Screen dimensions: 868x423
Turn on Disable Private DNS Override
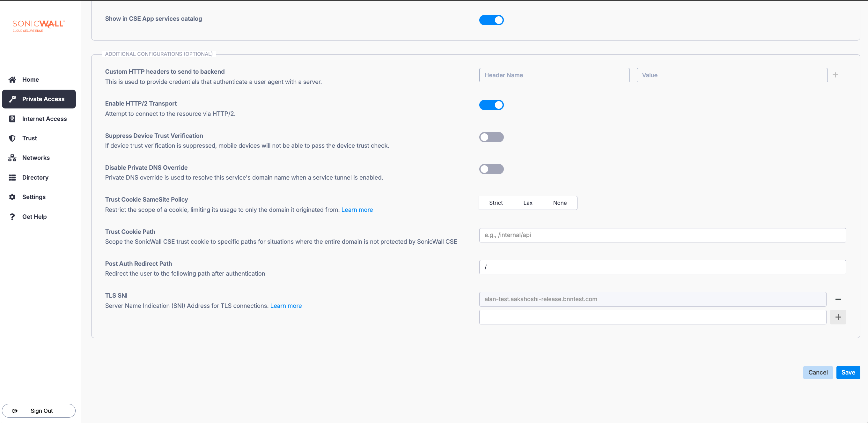coord(491,169)
